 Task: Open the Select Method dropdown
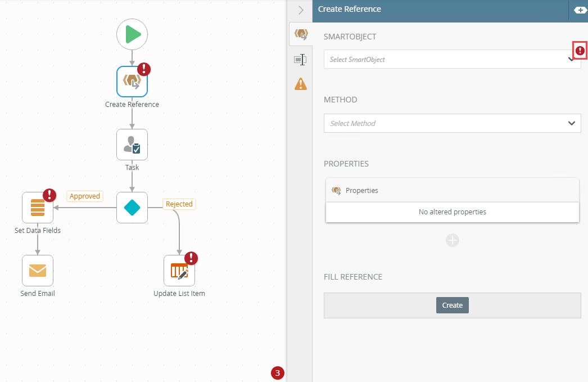tap(453, 123)
